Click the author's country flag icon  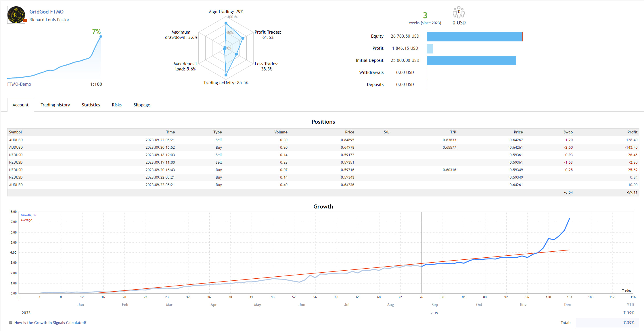[x=25, y=20]
